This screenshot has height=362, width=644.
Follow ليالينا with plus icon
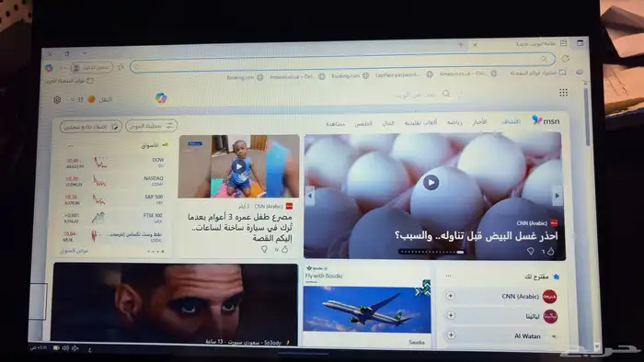click(451, 315)
